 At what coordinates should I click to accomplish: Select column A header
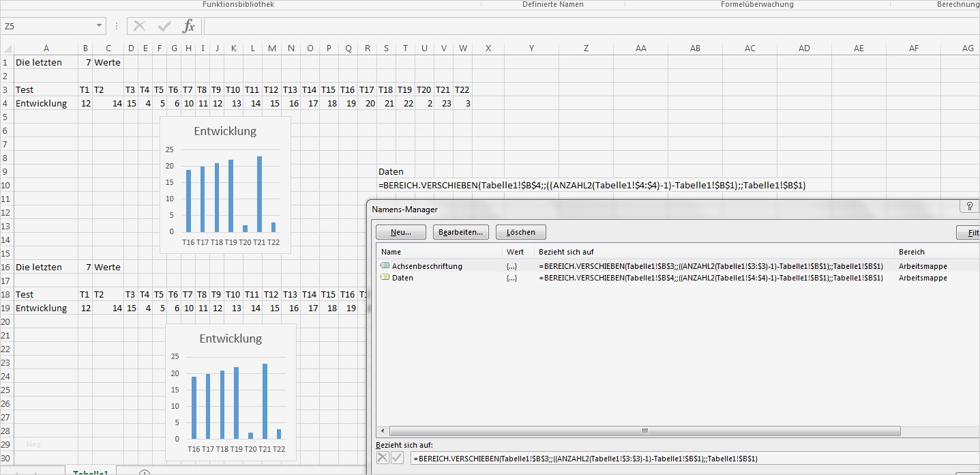46,48
